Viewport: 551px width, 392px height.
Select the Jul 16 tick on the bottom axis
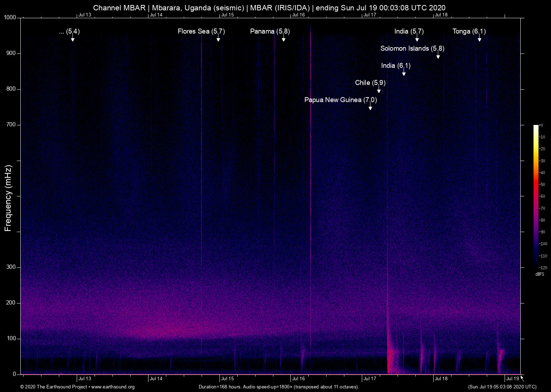(298, 378)
